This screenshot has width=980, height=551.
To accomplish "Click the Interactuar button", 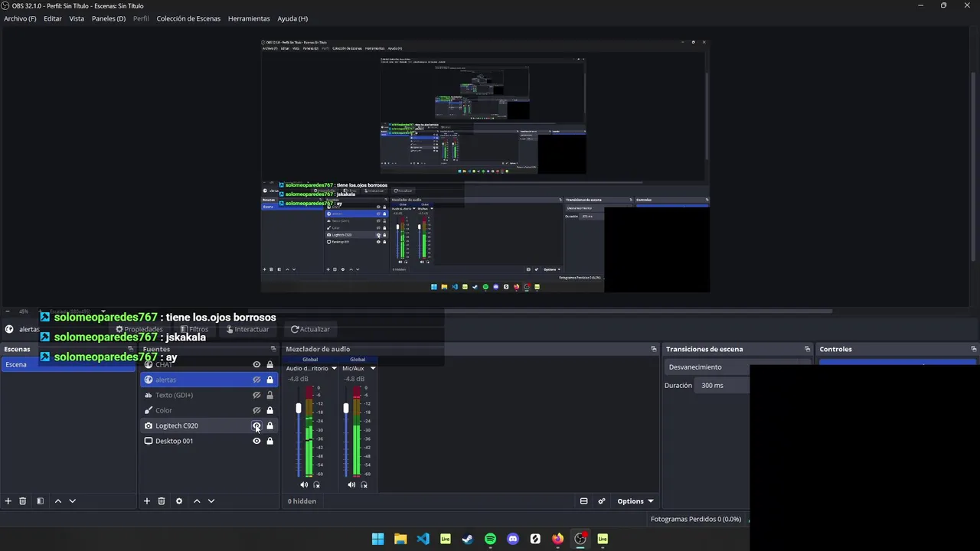I will click(x=247, y=329).
